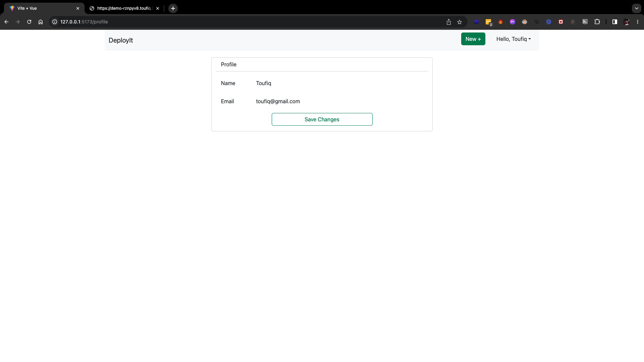Open the yellow extension with badge 2
This screenshot has height=362, width=644.
coord(488,22)
